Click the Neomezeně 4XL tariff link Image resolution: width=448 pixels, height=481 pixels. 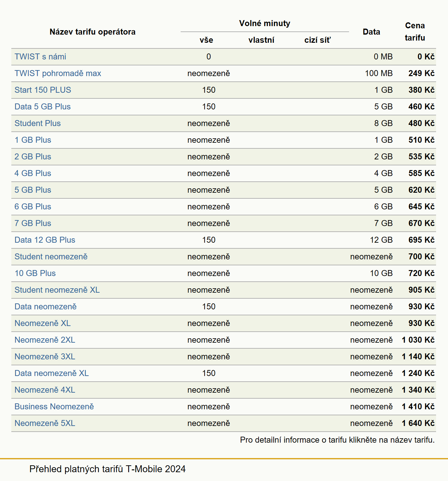[45, 390]
